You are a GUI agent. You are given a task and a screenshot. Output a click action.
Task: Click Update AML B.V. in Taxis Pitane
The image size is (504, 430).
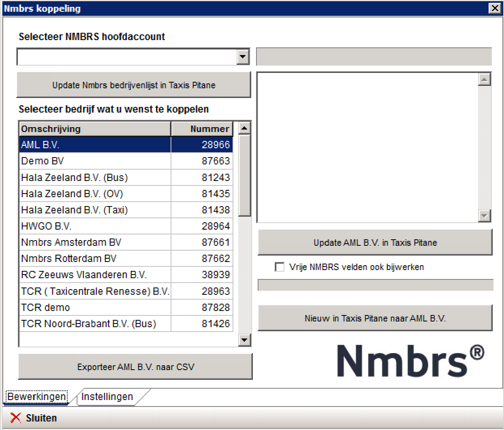pyautogui.click(x=375, y=243)
